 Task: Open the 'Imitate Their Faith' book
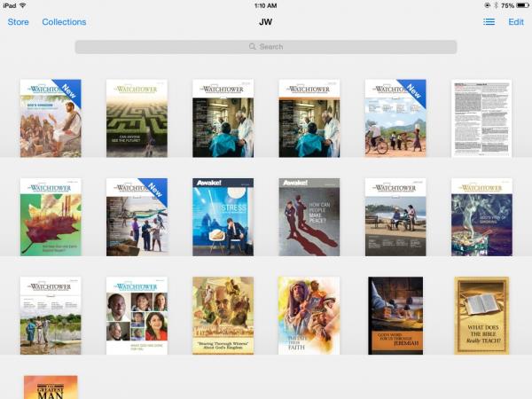309,316
